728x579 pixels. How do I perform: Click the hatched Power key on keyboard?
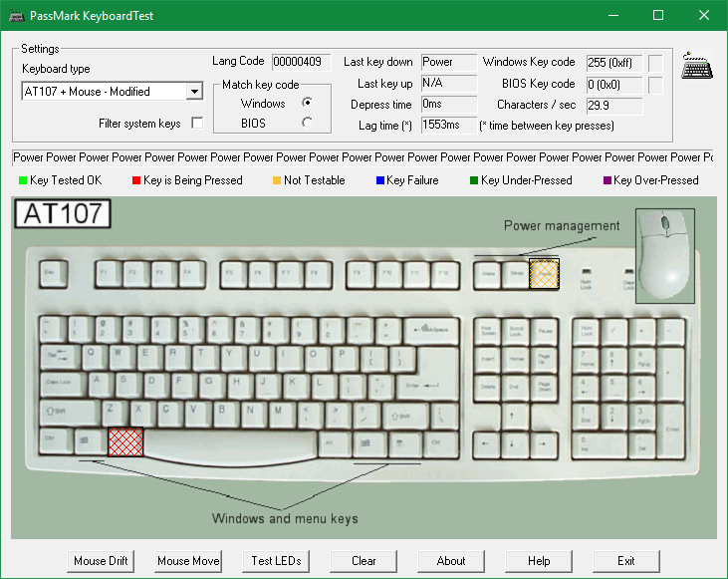coord(544,274)
